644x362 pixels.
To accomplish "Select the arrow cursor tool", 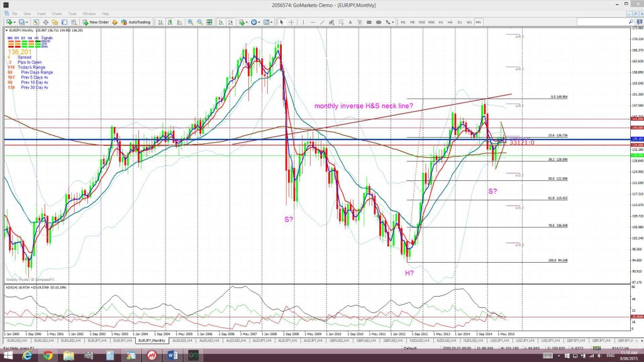I will [282, 22].
